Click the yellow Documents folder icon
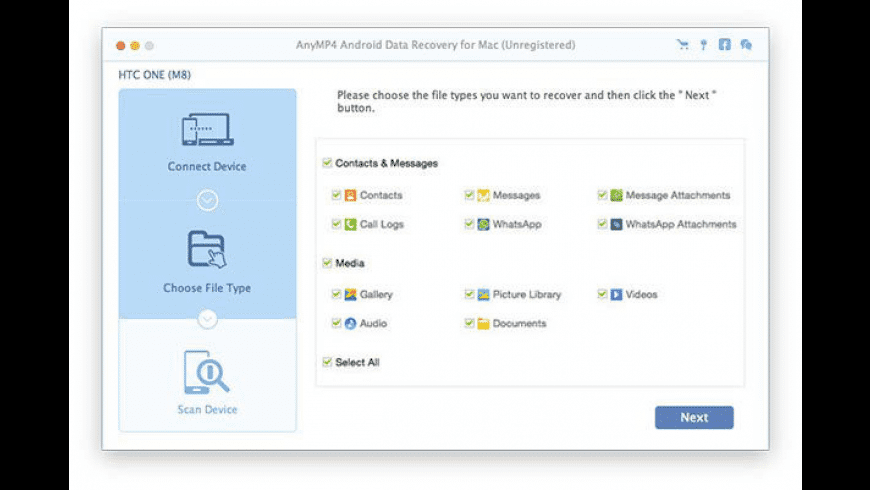The image size is (870, 490). click(483, 324)
